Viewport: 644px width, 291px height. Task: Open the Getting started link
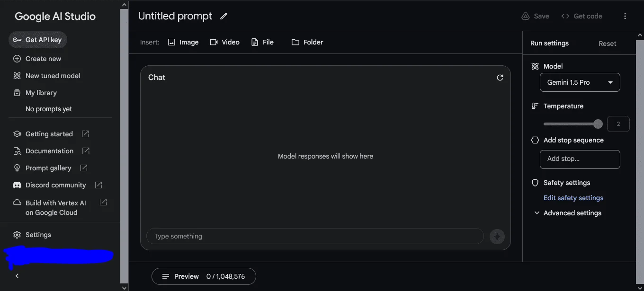(49, 134)
